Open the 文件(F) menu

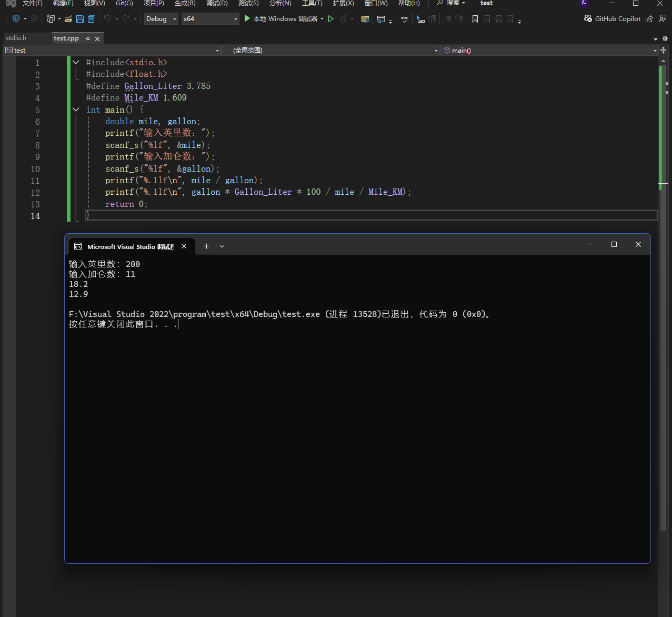pyautogui.click(x=32, y=3)
